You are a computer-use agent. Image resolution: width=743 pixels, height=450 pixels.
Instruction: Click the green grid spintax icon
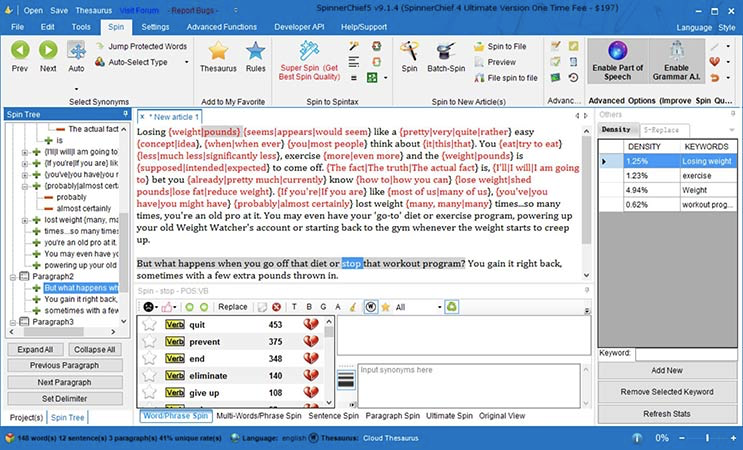coord(372,78)
